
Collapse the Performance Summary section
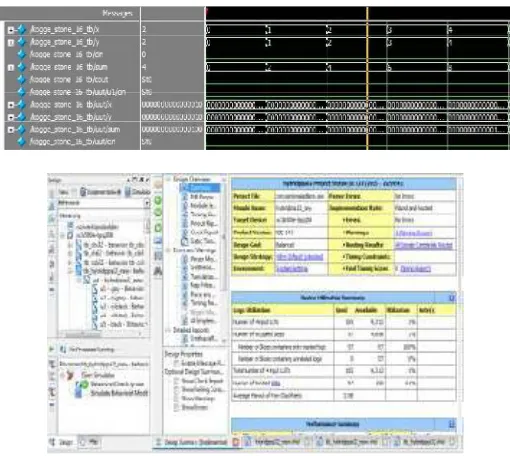coord(452,424)
